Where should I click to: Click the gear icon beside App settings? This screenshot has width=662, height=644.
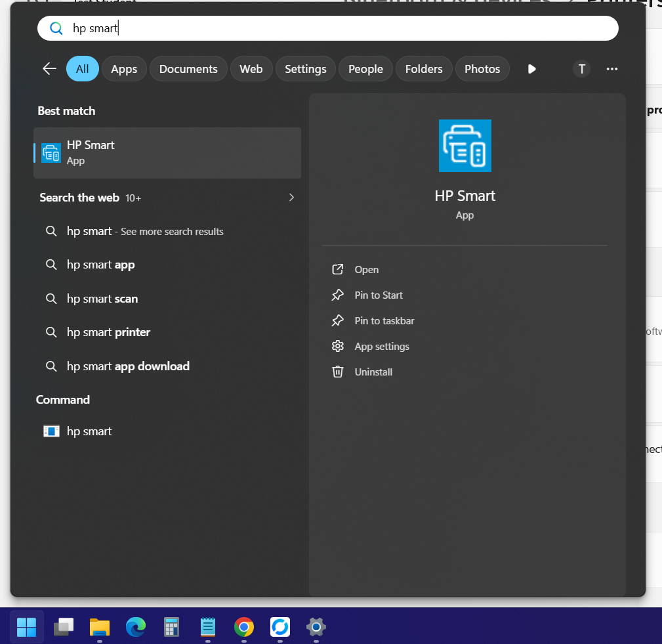338,346
